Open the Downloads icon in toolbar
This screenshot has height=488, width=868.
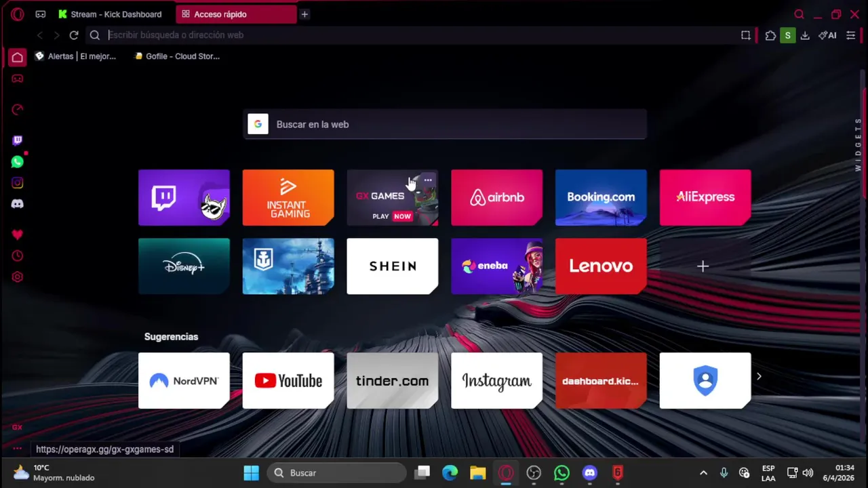click(805, 35)
